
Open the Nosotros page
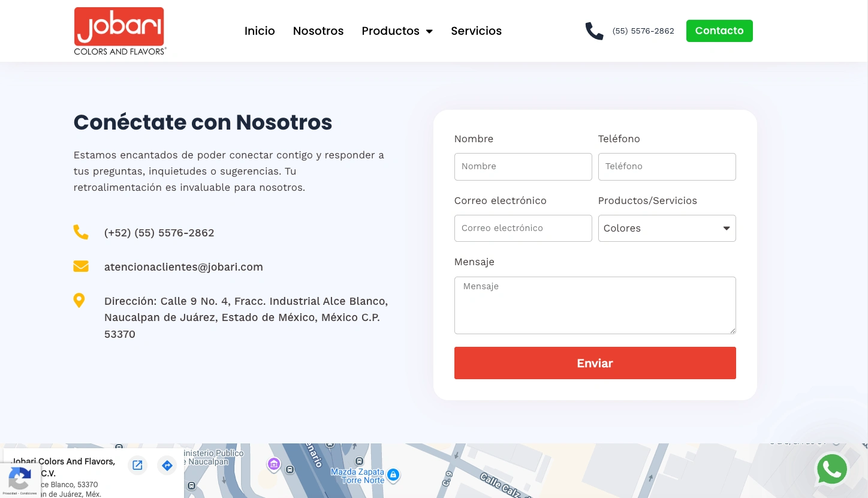coord(318,31)
